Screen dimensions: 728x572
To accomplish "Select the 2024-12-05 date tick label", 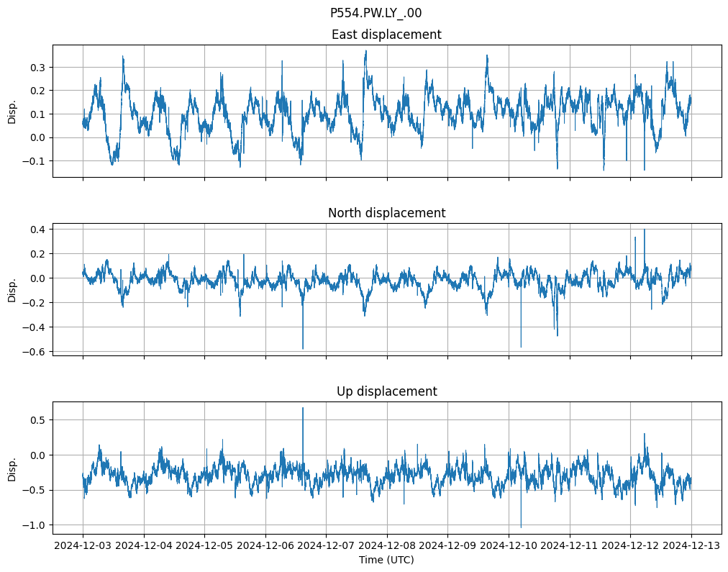I will [x=204, y=545].
